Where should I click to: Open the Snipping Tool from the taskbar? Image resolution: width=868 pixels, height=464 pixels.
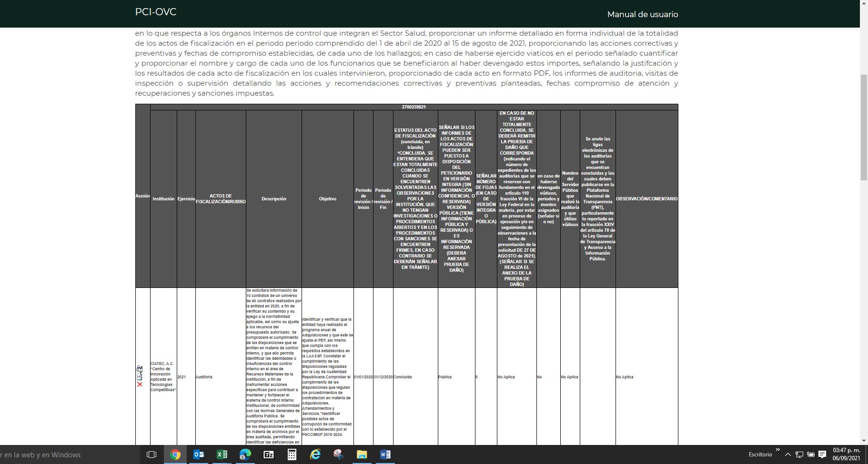(338, 454)
